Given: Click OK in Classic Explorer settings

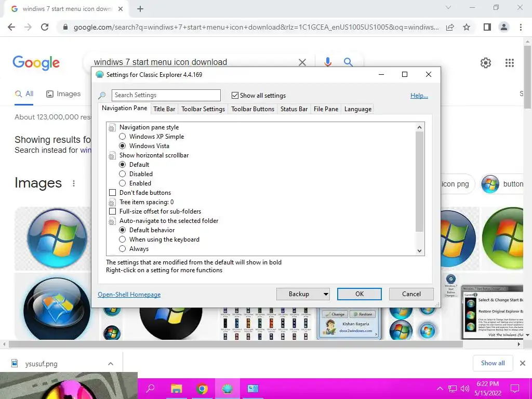Looking at the screenshot, I should (360, 294).
